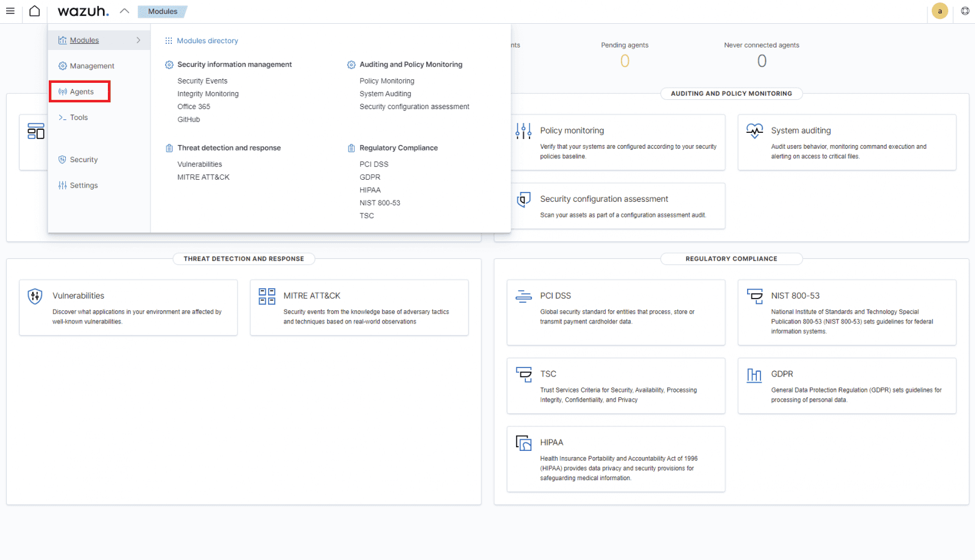The height and width of the screenshot is (560, 975).
Task: Open Security Events in the menu
Action: (x=202, y=81)
